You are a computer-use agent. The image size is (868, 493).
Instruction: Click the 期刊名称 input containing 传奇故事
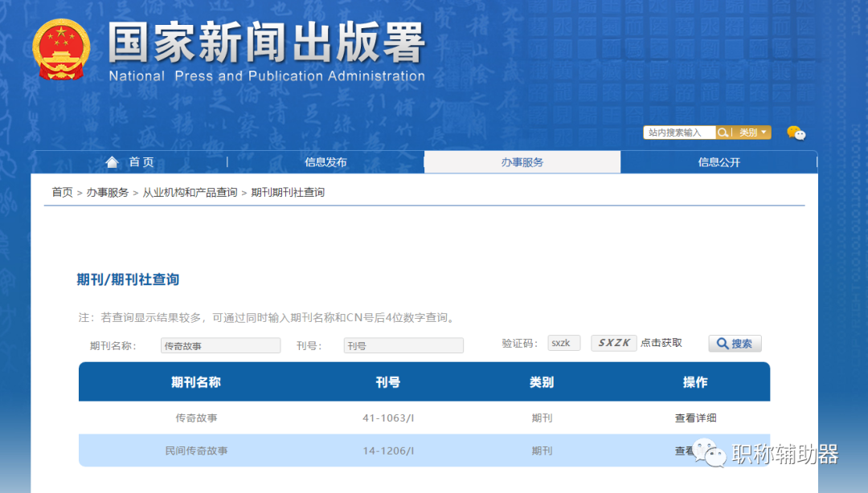coord(220,344)
